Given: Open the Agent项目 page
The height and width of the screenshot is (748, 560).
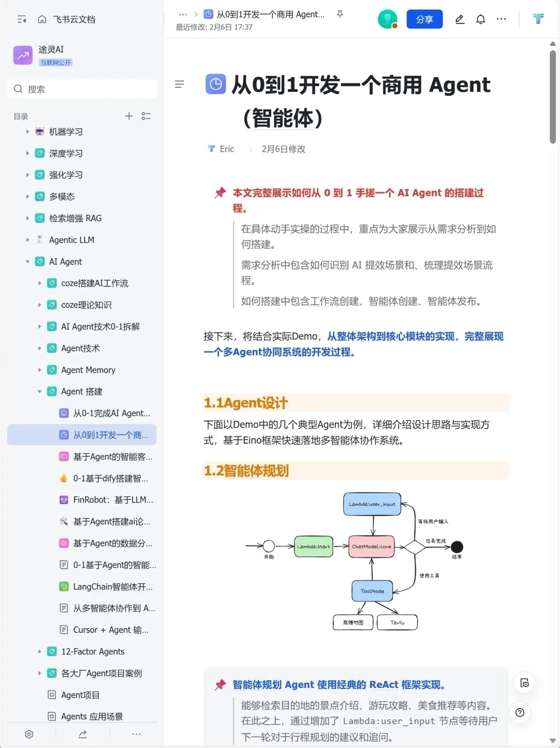Looking at the screenshot, I should (x=80, y=695).
